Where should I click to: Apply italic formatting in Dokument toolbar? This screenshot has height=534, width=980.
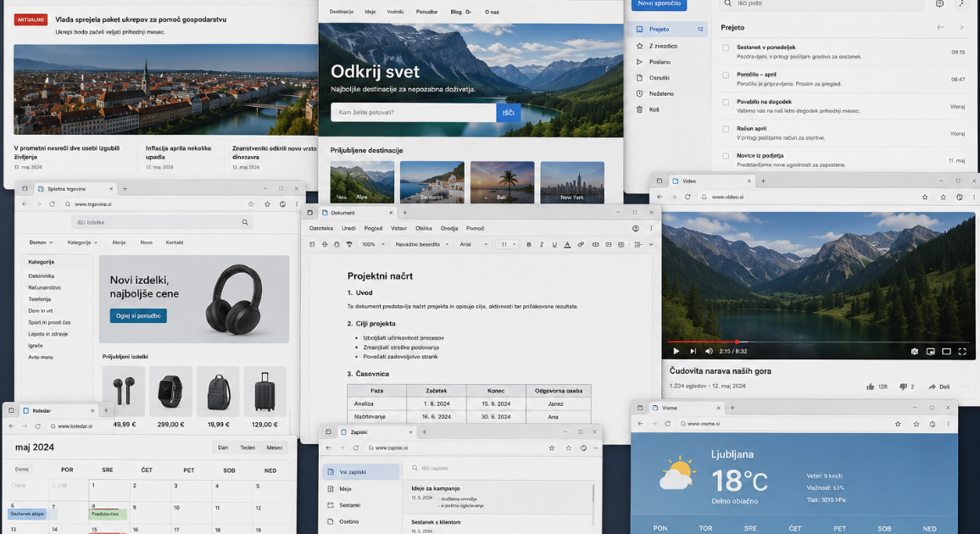point(541,245)
